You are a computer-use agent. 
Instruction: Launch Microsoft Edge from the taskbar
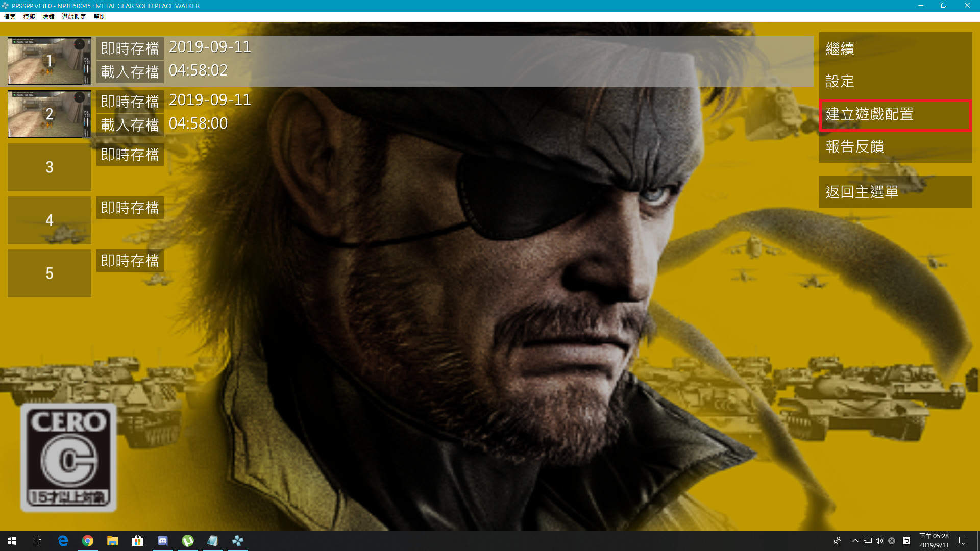coord(63,541)
